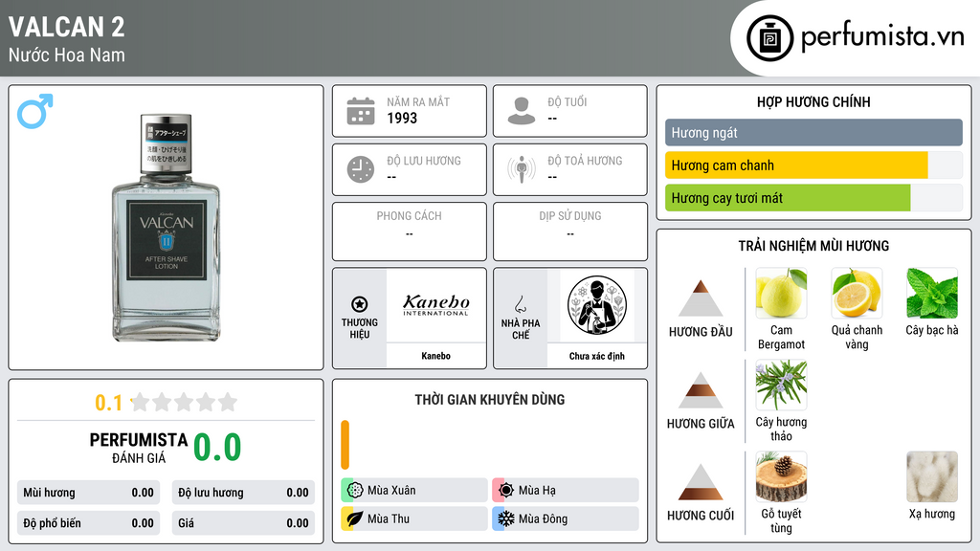The height and width of the screenshot is (551, 980).
Task: Click the Mùa Xuân season label
Action: (x=391, y=491)
